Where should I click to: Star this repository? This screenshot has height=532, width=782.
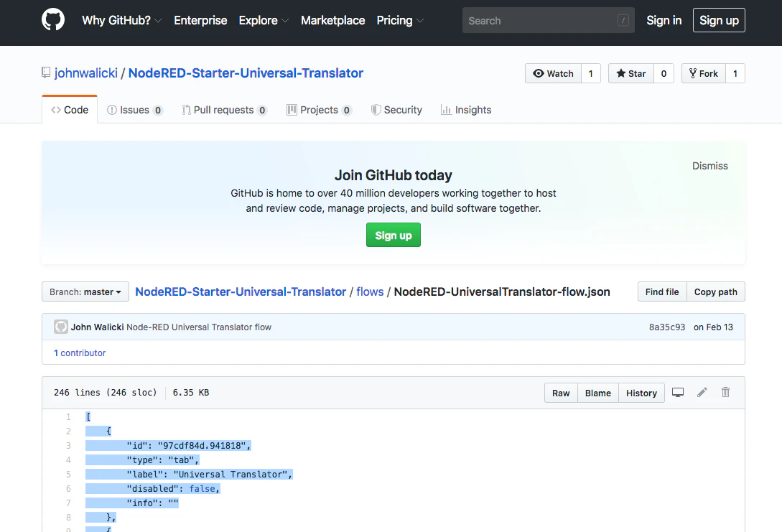[x=631, y=73]
